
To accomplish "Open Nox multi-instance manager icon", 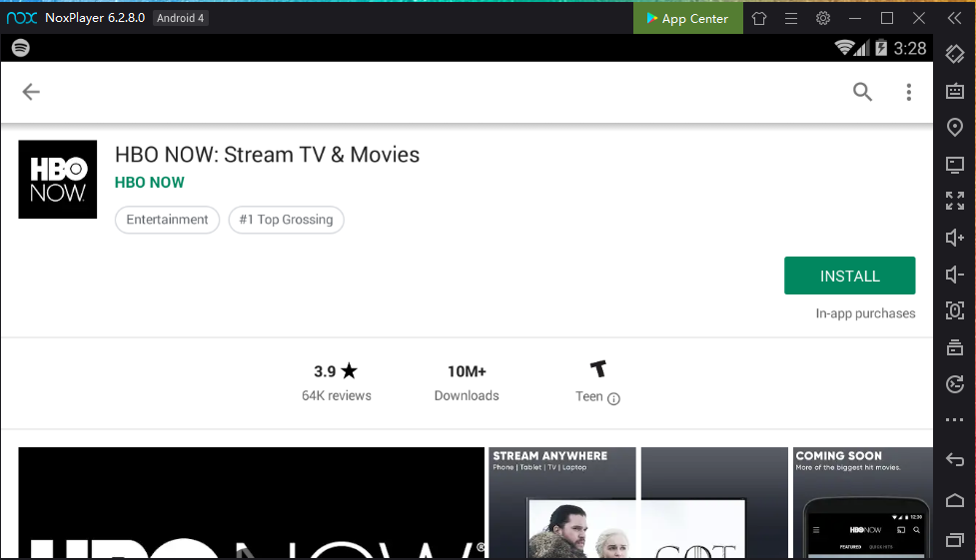I will [955, 347].
